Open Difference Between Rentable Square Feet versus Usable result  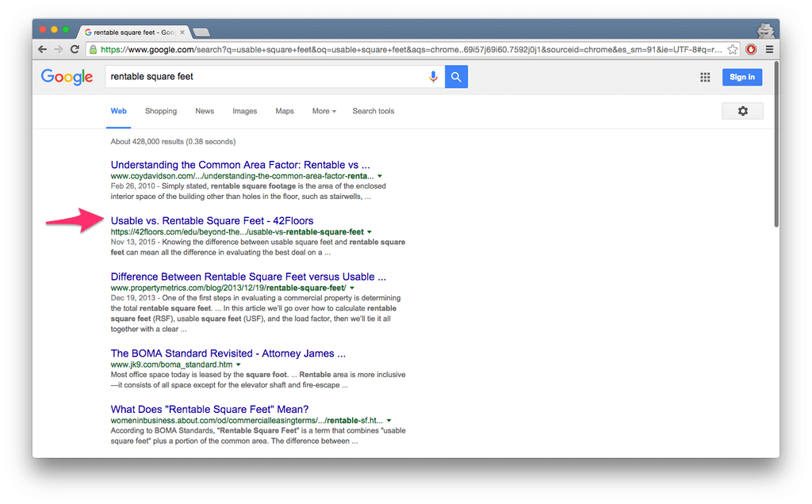coord(248,277)
